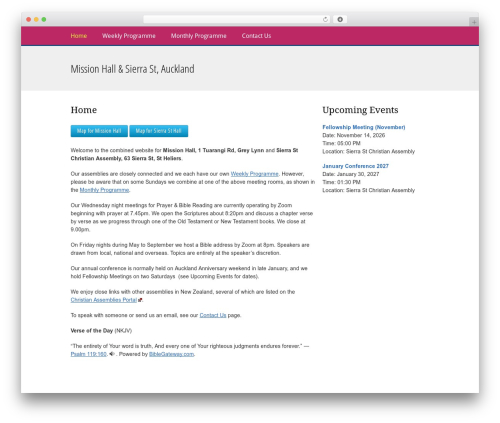This screenshot has width=500, height=423.
Task: Follow the Monthly Programme link in the paragraph
Action: [104, 190]
